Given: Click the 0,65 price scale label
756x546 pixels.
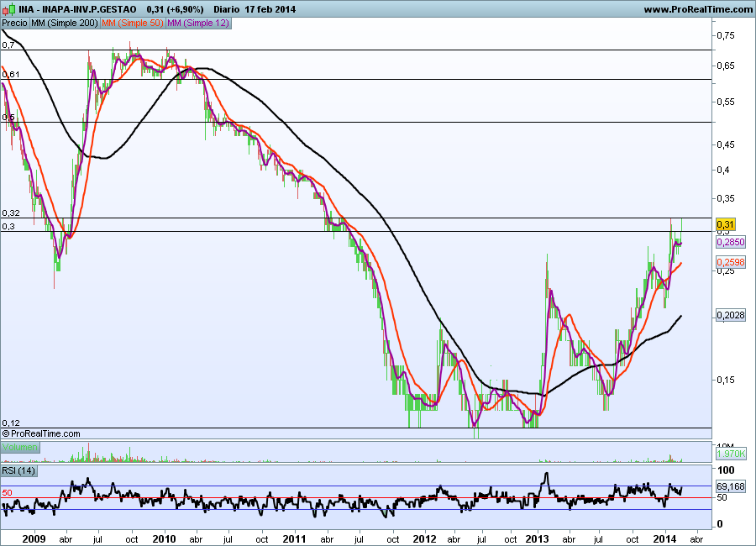Looking at the screenshot, I should pos(726,66).
